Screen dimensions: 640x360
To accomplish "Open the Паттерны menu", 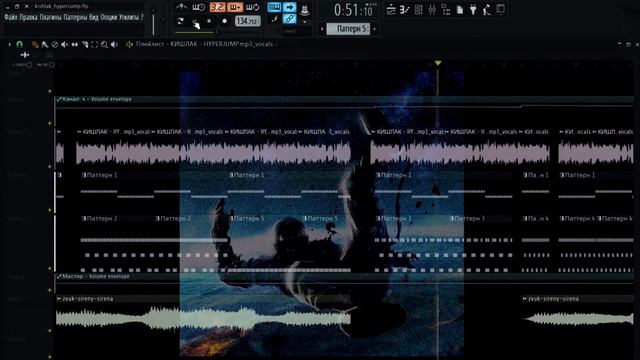I will click(75, 18).
